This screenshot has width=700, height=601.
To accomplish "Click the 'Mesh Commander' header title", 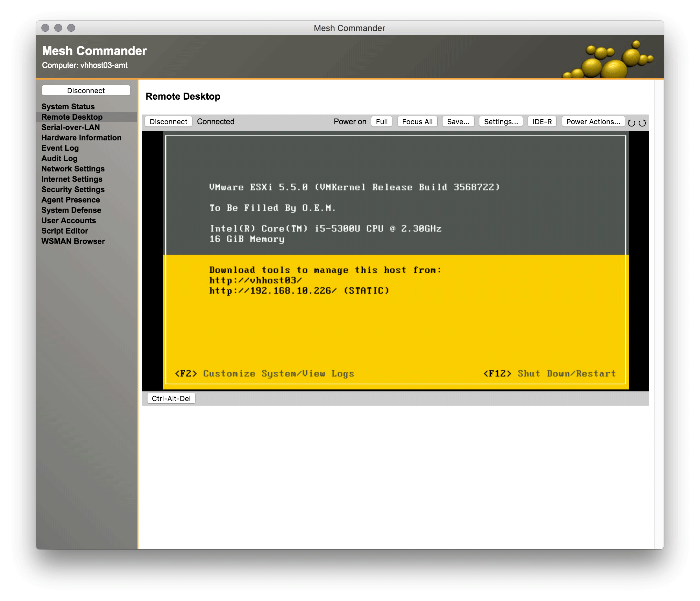I will coord(94,51).
